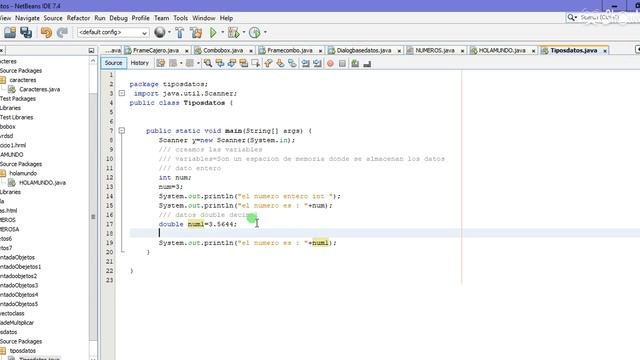
Task: Click Find Next Occurrence icon
Action: 231,63
